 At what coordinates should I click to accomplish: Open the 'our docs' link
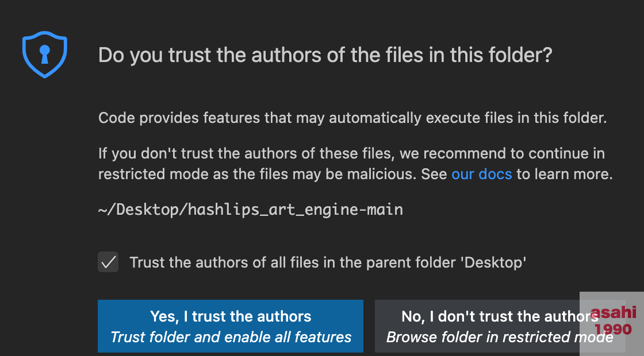pos(481,174)
